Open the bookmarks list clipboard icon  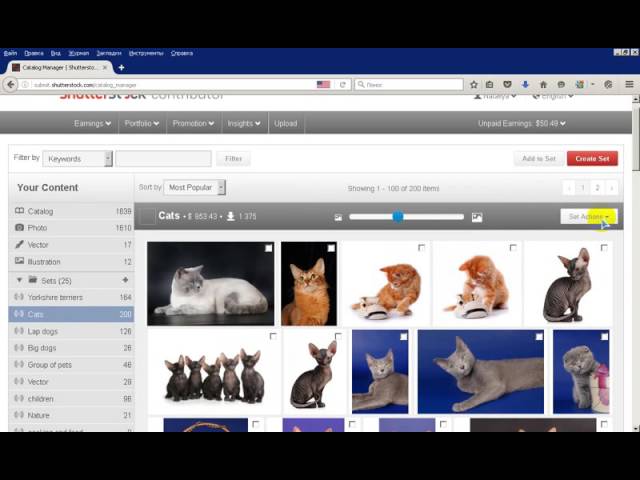pyautogui.click(x=489, y=84)
